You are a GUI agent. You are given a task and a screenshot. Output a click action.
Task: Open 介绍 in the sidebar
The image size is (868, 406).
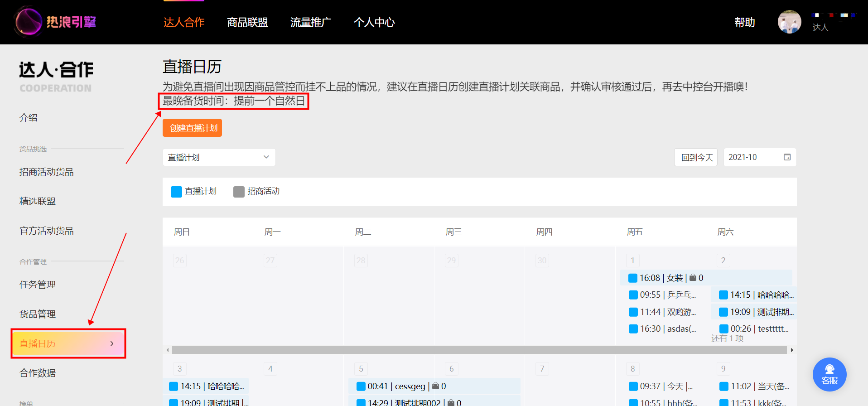coord(29,118)
